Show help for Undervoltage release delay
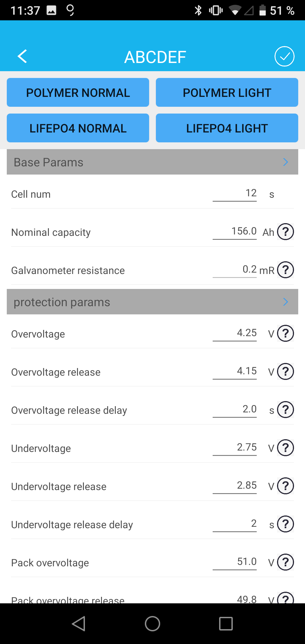Image resolution: width=305 pixels, height=644 pixels. pos(286,524)
